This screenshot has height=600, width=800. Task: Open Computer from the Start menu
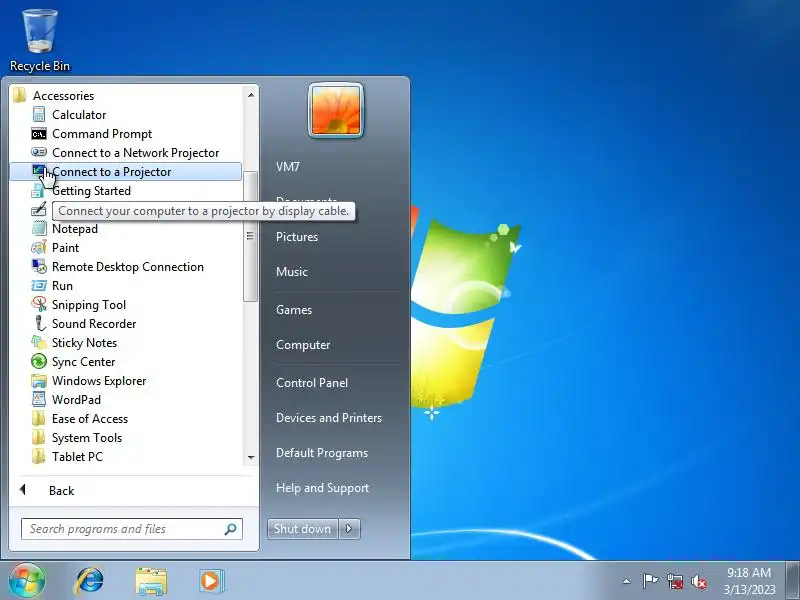pos(303,345)
